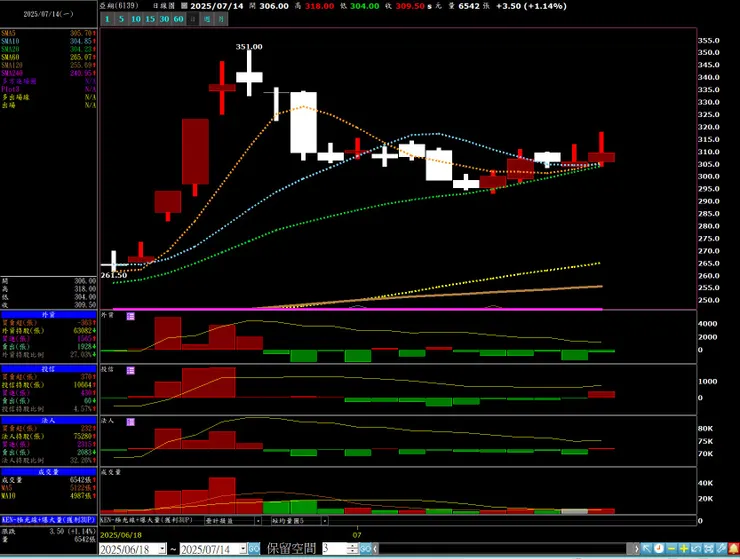Open the 短均量圈5 dropdown
The width and height of the screenshot is (740, 559).
pos(325,521)
